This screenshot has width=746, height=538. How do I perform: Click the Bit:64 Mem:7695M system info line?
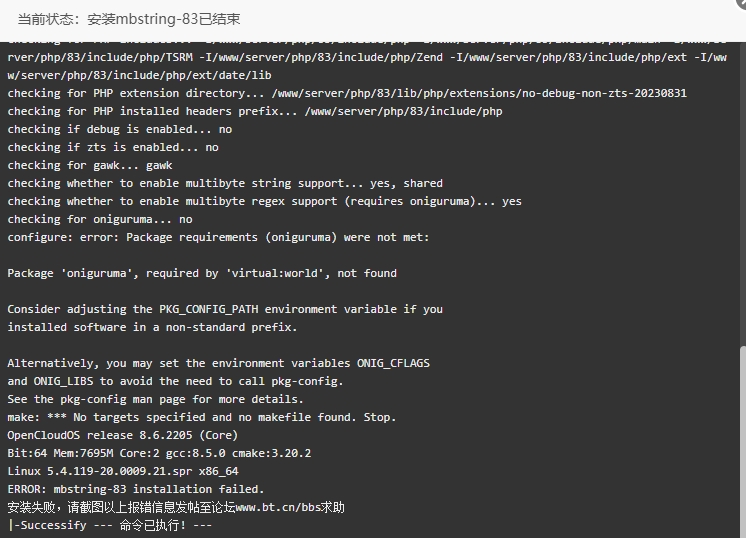159,453
